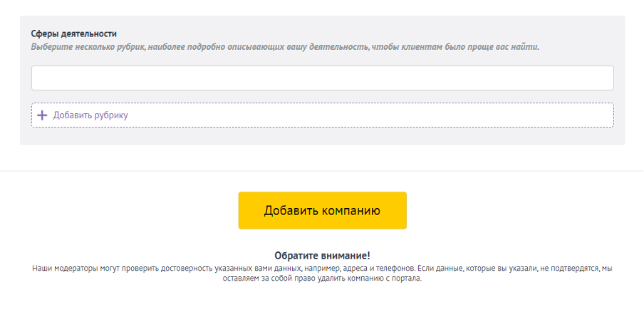Click the Сферы деятельности heading

point(73,33)
